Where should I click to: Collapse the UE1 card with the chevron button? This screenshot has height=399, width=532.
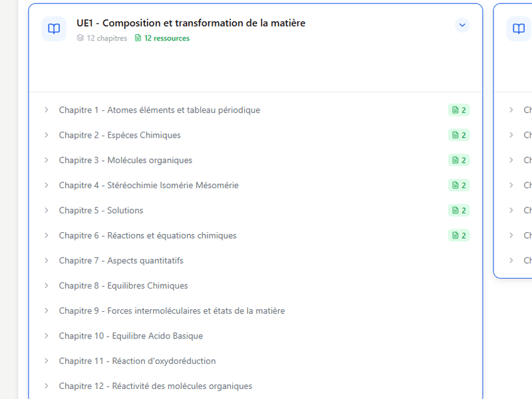click(x=462, y=25)
